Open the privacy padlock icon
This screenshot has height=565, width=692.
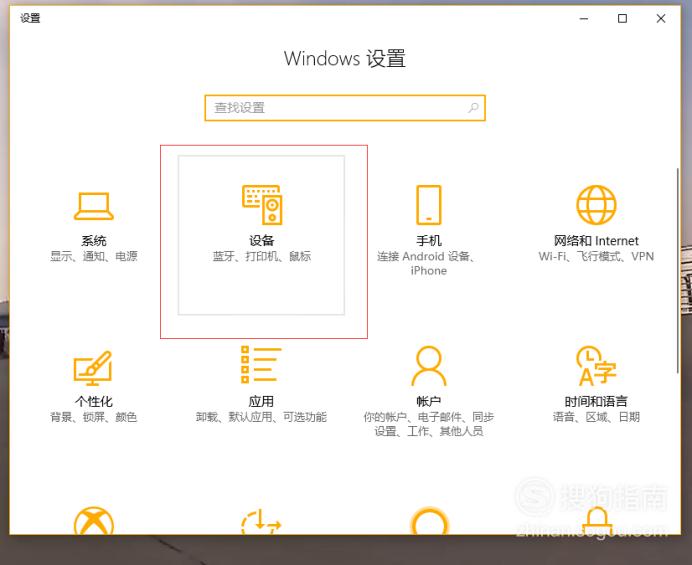point(597,521)
